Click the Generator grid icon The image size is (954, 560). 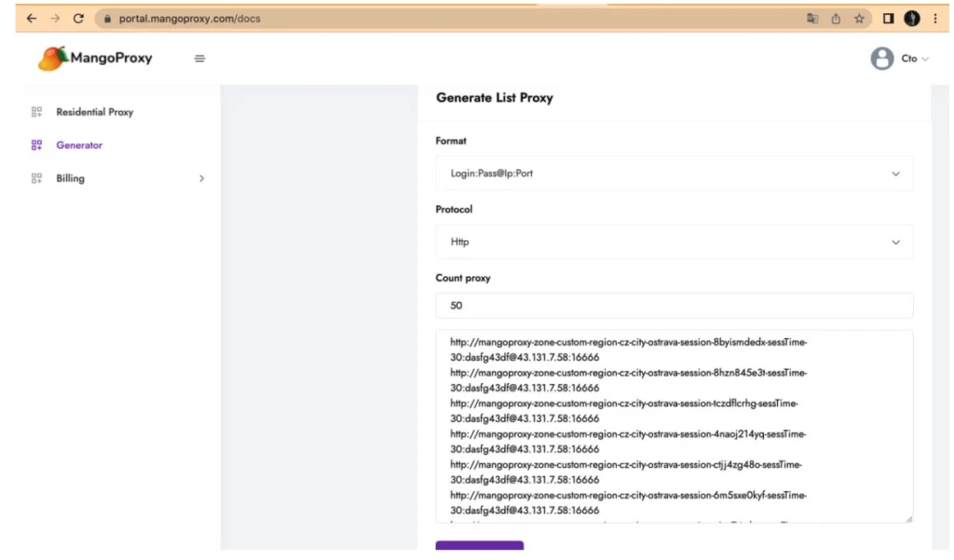(36, 144)
